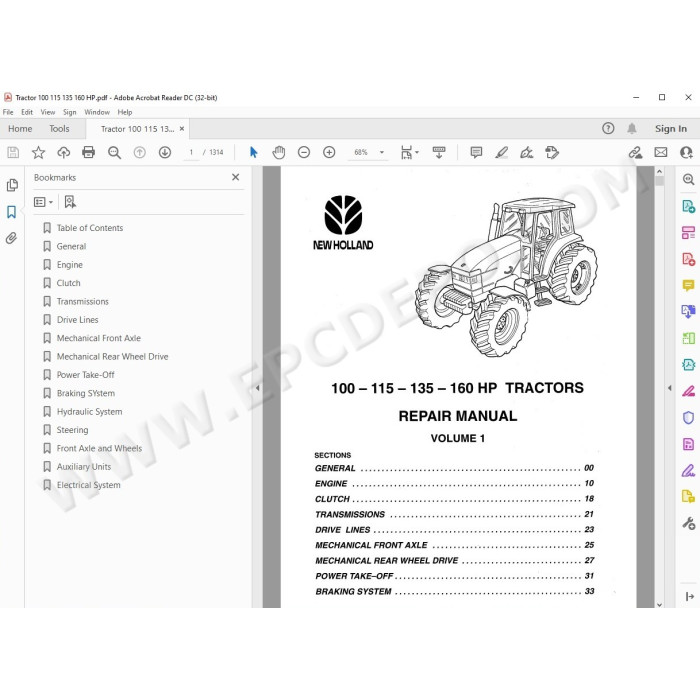Open bookmark options dropdown
The image size is (700, 700).
[x=43, y=202]
